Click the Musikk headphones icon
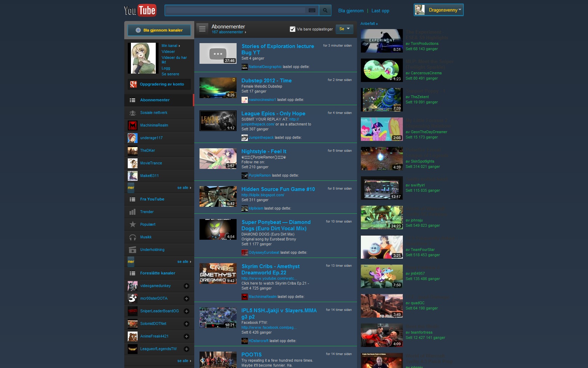Screen dimensions: 588x368 [x=133, y=237]
